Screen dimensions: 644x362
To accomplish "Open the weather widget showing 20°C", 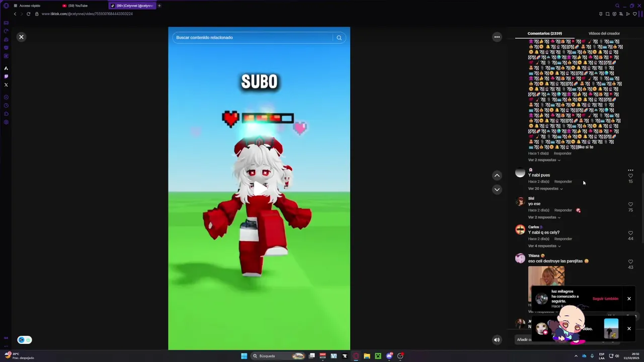I will tap(18, 356).
